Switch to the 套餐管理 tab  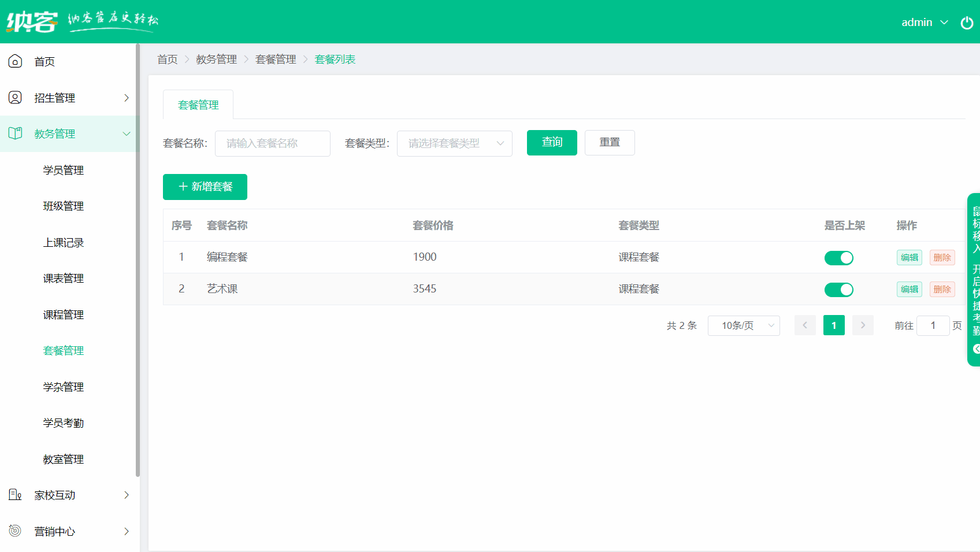pyautogui.click(x=198, y=105)
